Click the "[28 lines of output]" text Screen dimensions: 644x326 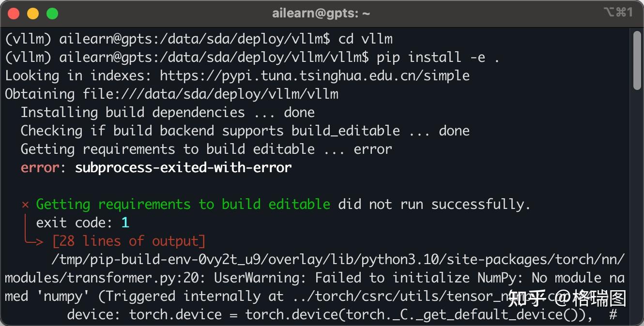129,241
